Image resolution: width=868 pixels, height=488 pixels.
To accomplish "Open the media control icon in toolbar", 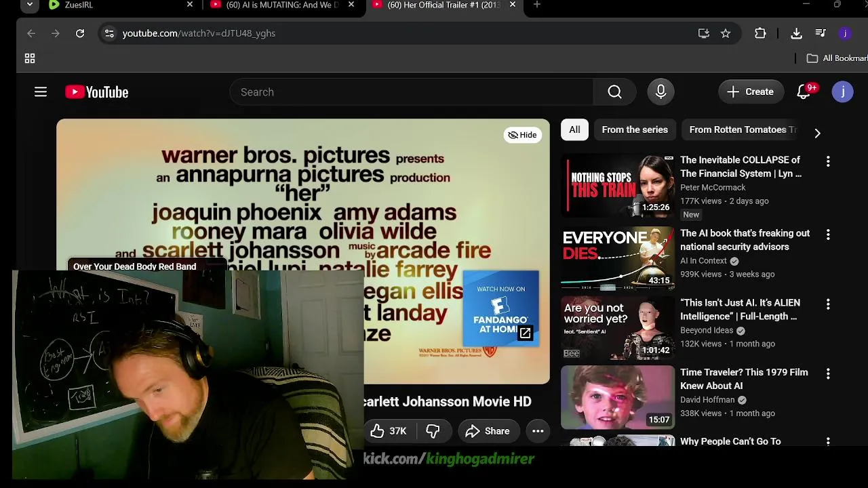I will 821,33.
